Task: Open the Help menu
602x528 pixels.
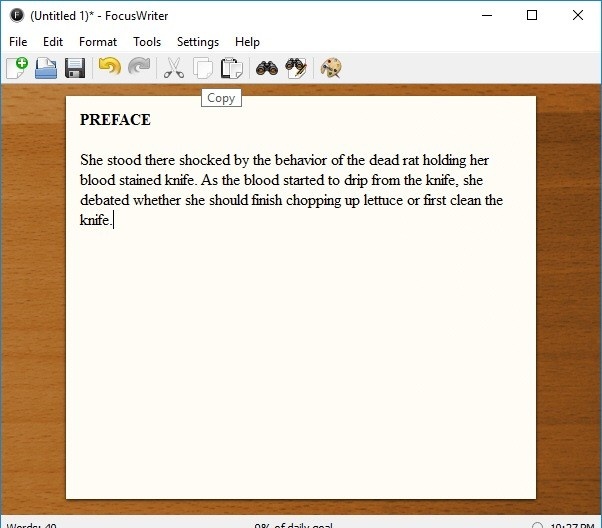Action: coord(247,41)
